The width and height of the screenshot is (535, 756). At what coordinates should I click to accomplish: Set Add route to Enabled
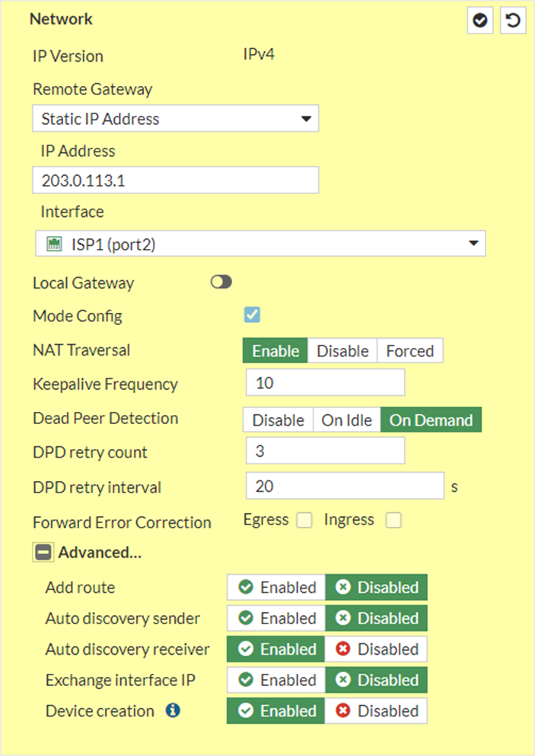tap(277, 587)
